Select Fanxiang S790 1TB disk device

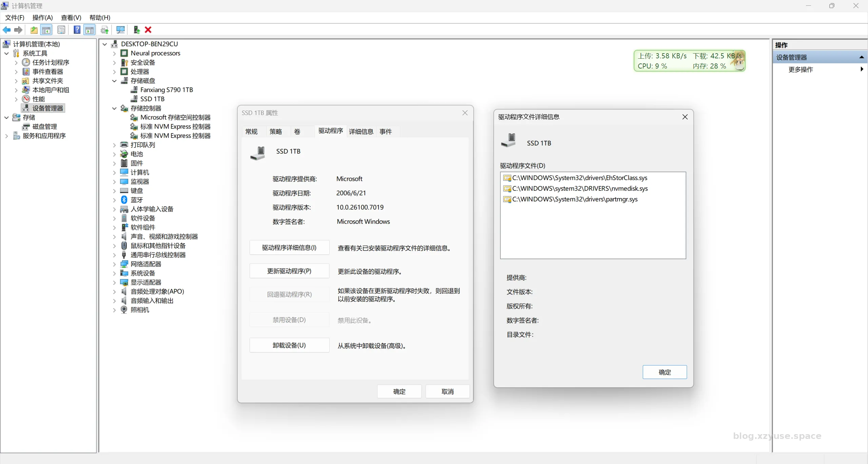coord(166,90)
